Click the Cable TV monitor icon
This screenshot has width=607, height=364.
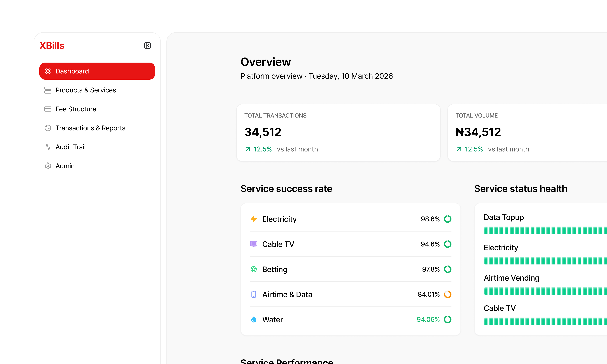coord(254,244)
